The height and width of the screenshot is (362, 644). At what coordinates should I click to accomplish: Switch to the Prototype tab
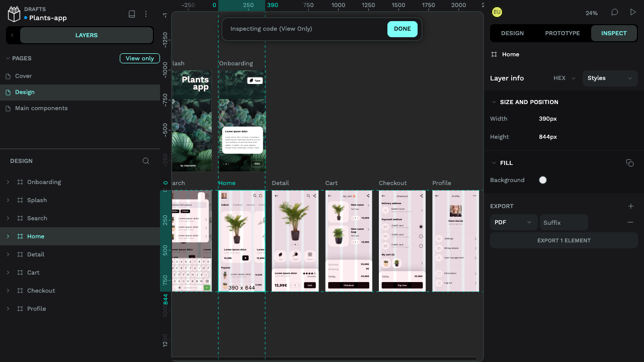coord(562,33)
